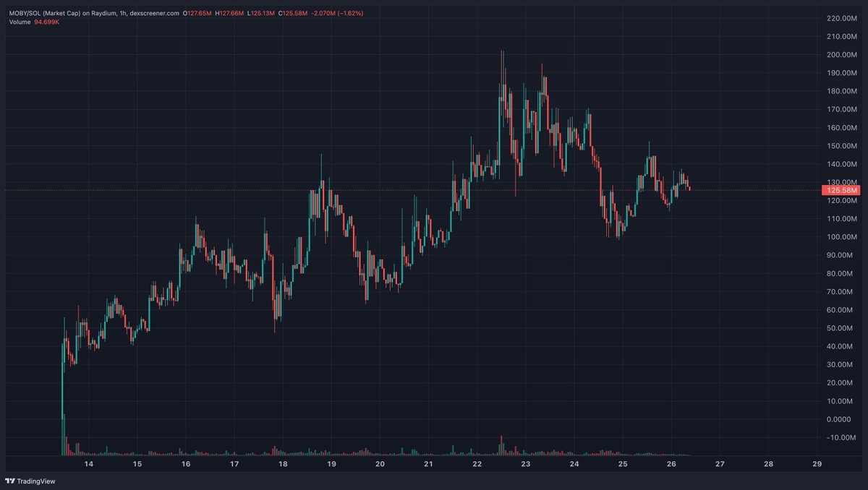Click date 28 on time axis
Image resolution: width=868 pixels, height=490 pixels.
click(768, 464)
